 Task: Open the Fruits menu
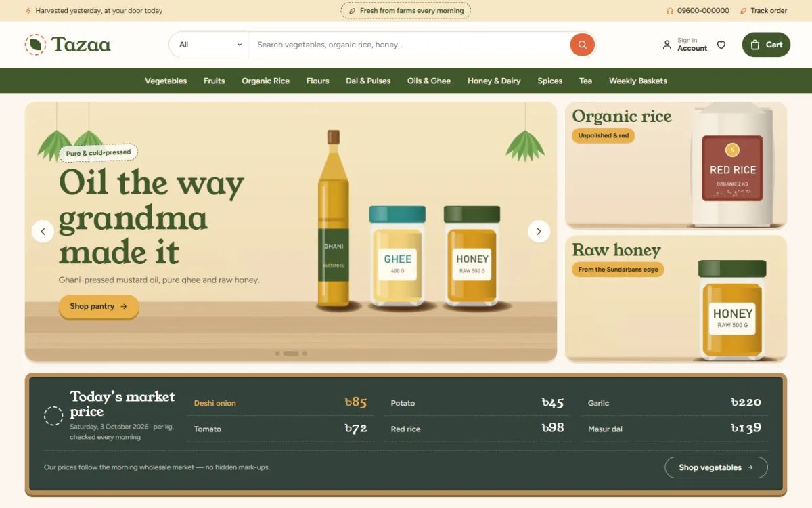tap(214, 81)
